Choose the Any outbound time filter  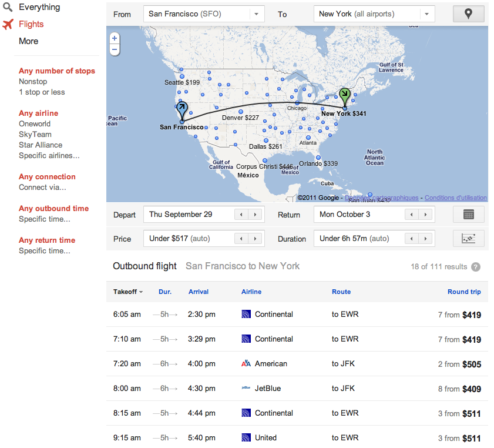[54, 208]
